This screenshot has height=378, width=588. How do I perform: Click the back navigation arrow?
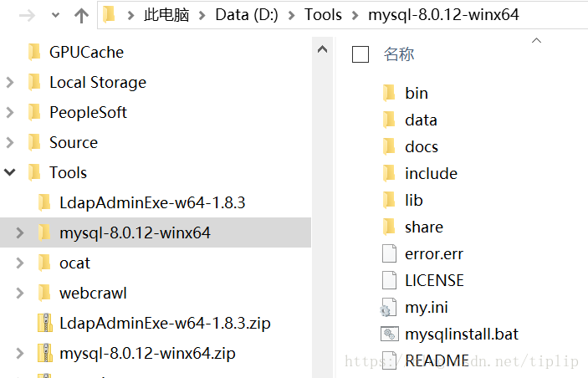pos(26,15)
